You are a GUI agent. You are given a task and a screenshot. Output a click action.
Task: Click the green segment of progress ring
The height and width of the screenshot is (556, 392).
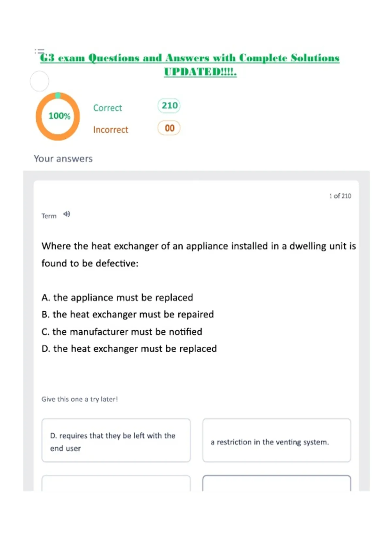58,95
